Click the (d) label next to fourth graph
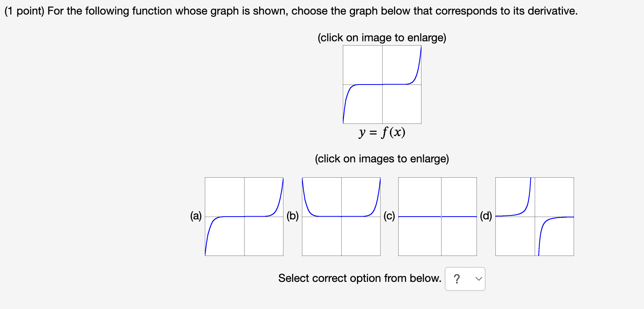This screenshot has width=644, height=309. tap(486, 216)
